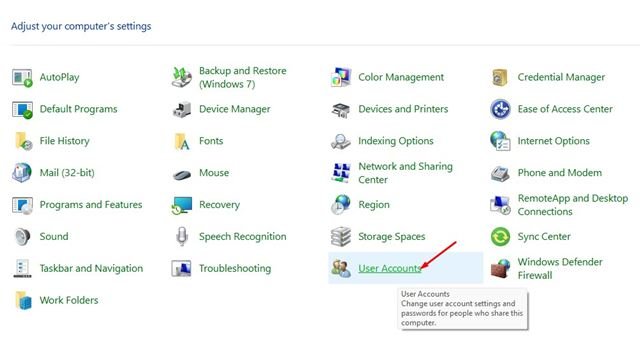Open the User Accounts link
The image size is (640, 364).
pos(389,269)
